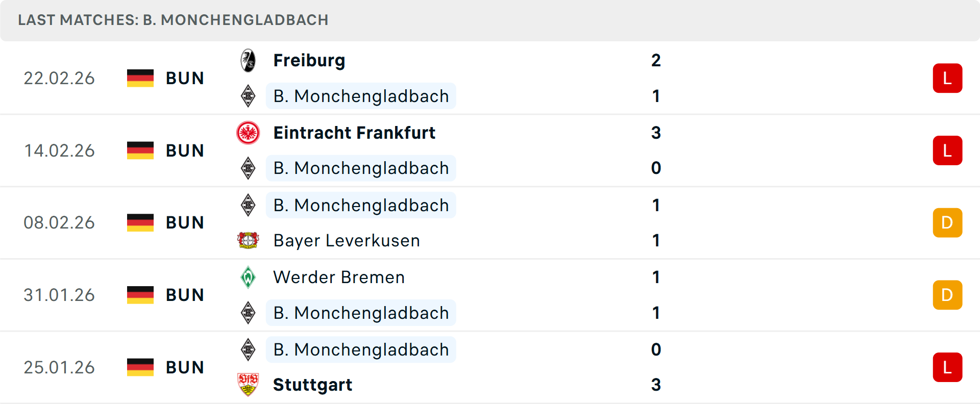Open the Freiburg team page
Image resolution: width=980 pixels, height=404 pixels.
[x=309, y=60]
